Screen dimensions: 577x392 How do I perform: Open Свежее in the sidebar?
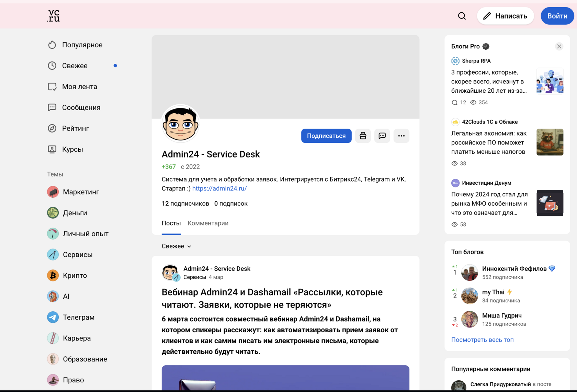click(x=82, y=66)
